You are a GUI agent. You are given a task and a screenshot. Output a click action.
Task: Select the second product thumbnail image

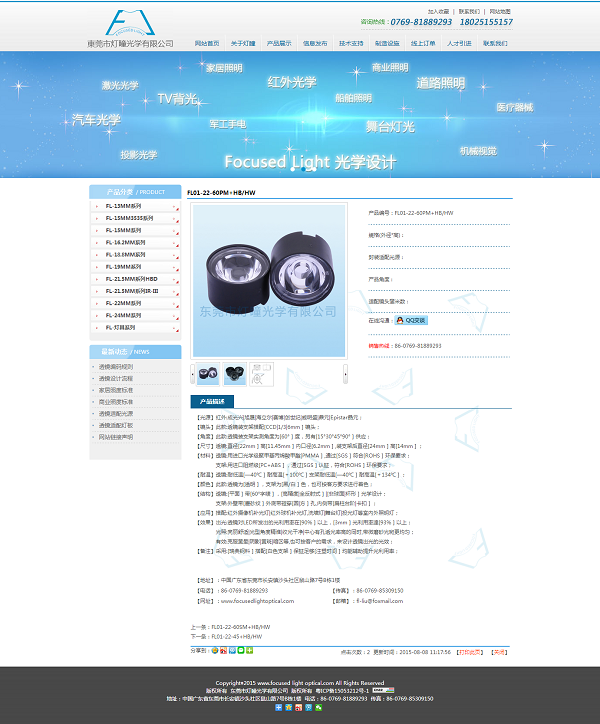pos(234,374)
